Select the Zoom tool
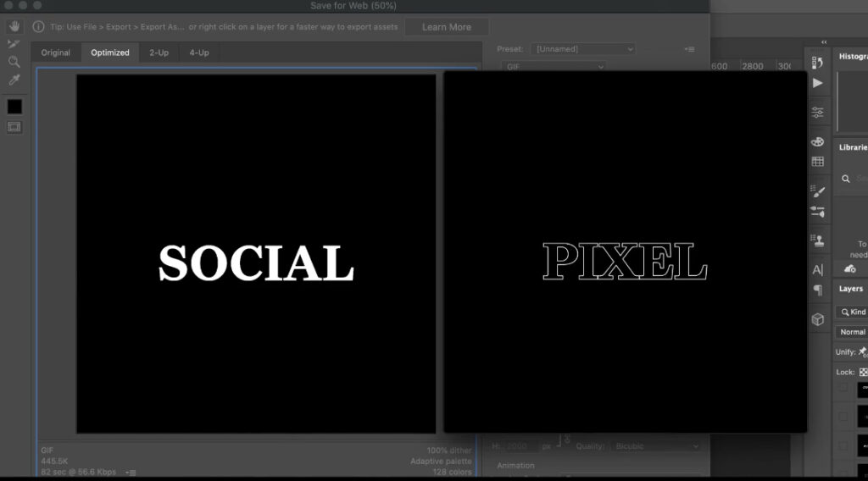The height and width of the screenshot is (481, 868). (x=14, y=61)
